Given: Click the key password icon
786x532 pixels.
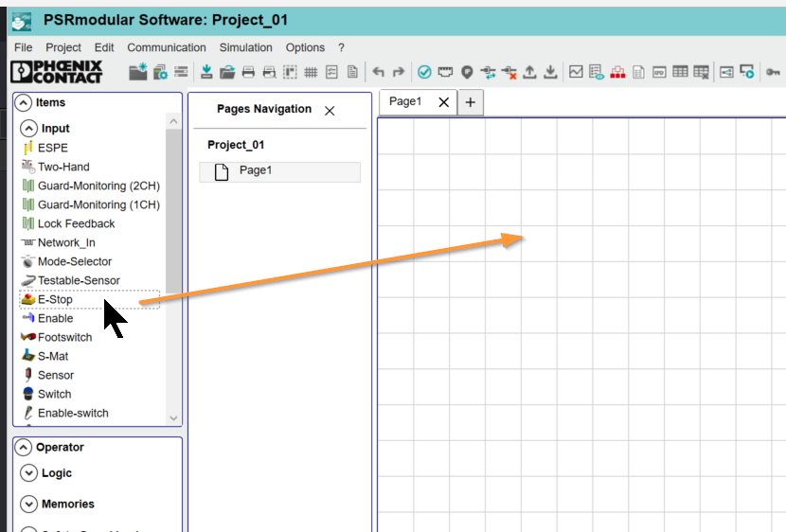Looking at the screenshot, I should click(x=773, y=73).
